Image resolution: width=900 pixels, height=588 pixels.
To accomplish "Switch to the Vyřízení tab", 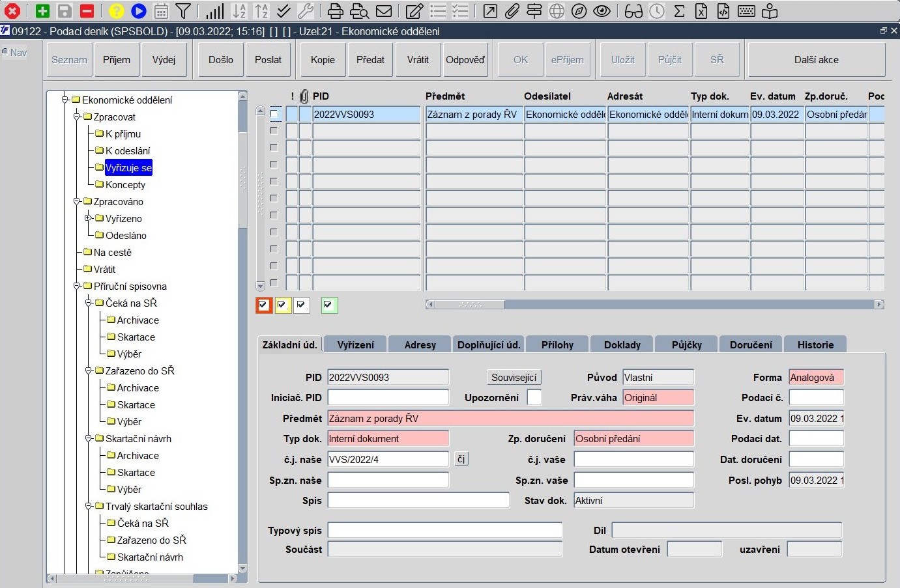I will [x=356, y=344].
